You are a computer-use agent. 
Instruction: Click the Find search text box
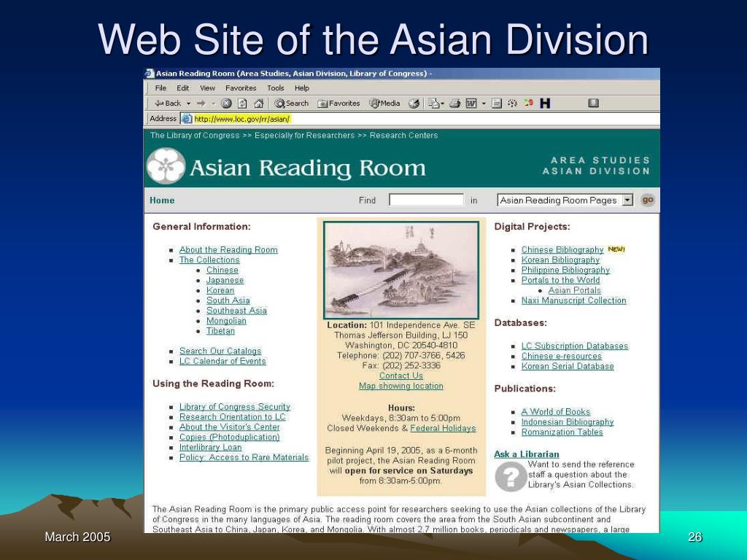(426, 200)
